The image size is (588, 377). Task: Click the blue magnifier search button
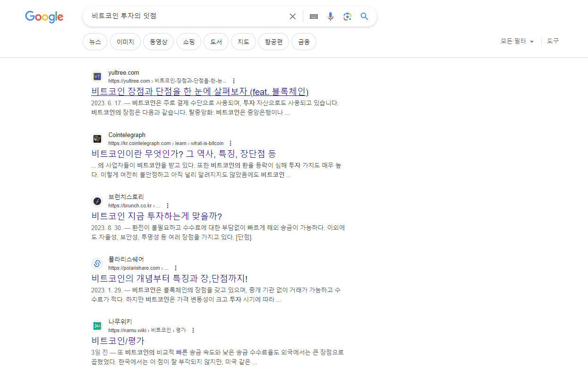click(x=364, y=17)
